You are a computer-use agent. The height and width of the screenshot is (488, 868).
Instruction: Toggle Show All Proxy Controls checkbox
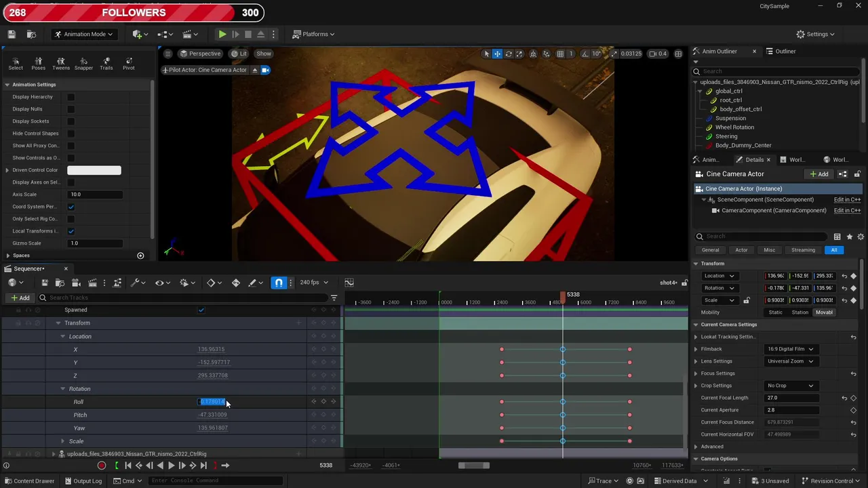click(x=71, y=146)
